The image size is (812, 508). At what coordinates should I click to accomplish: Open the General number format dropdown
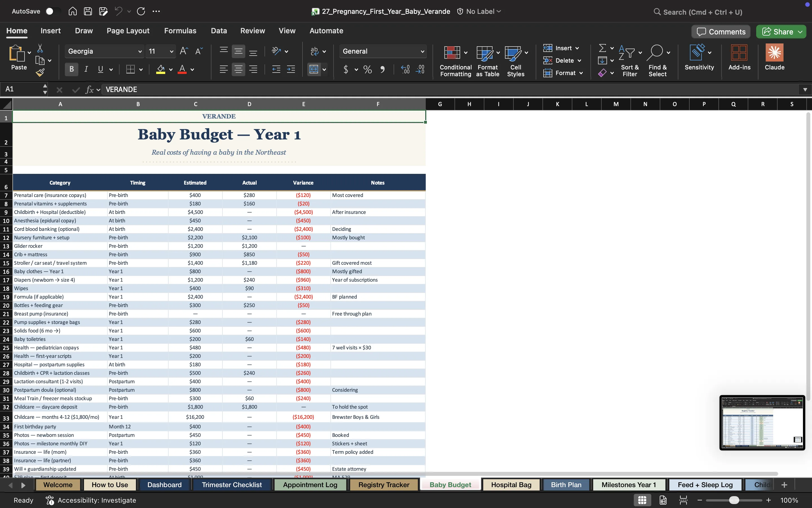point(422,51)
